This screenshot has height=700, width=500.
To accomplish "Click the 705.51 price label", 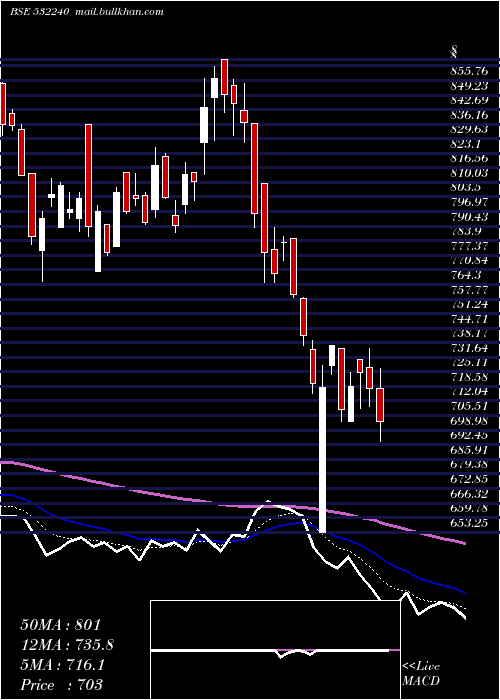I will (x=469, y=406).
